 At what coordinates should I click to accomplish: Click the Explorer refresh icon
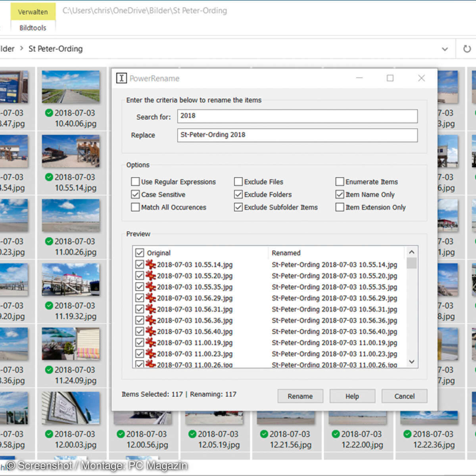(467, 48)
